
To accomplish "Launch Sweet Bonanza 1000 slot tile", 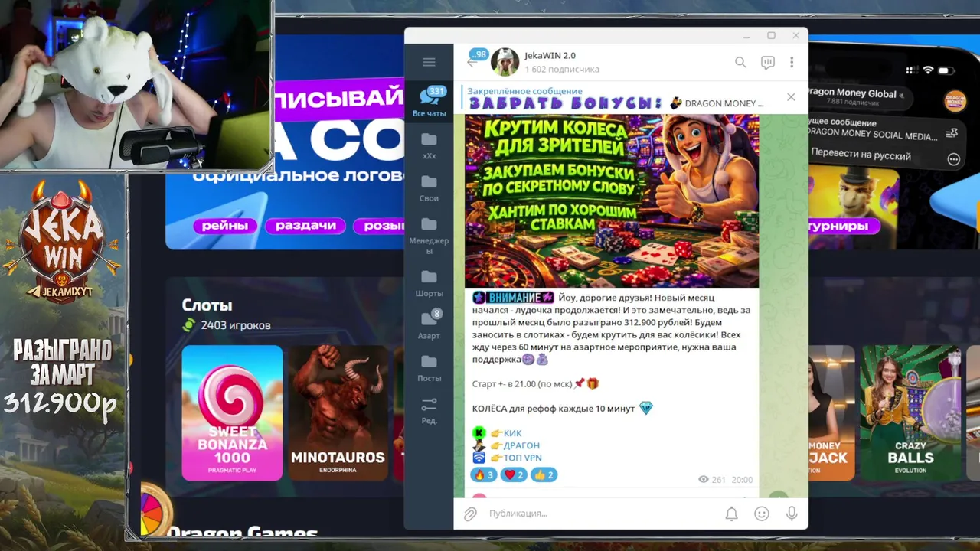I will point(232,413).
